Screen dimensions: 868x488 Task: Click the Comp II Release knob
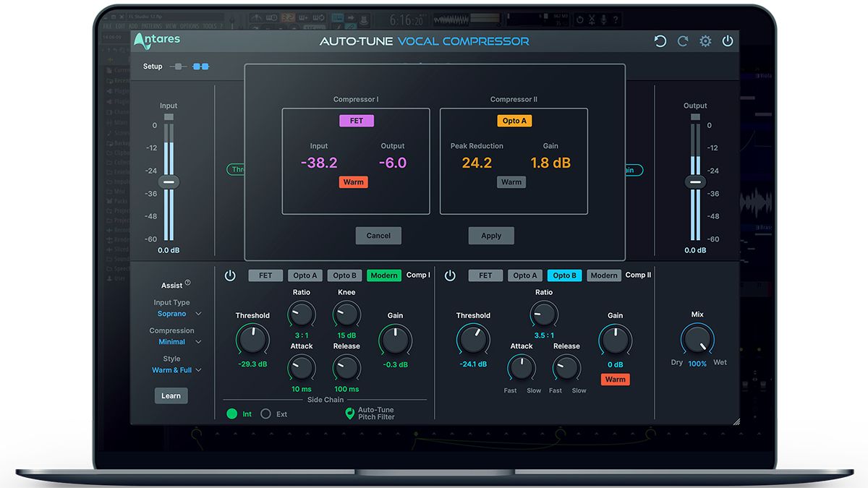tap(566, 368)
